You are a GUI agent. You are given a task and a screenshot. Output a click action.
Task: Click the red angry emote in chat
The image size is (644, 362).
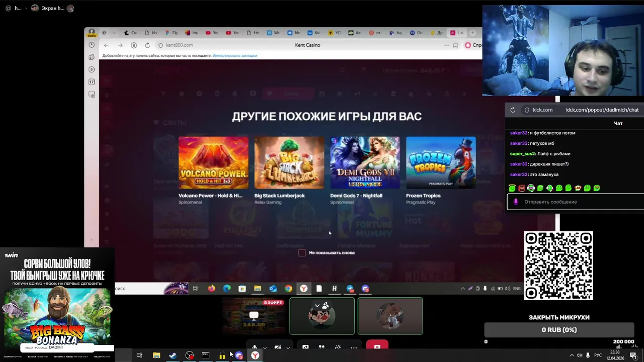tap(521, 188)
